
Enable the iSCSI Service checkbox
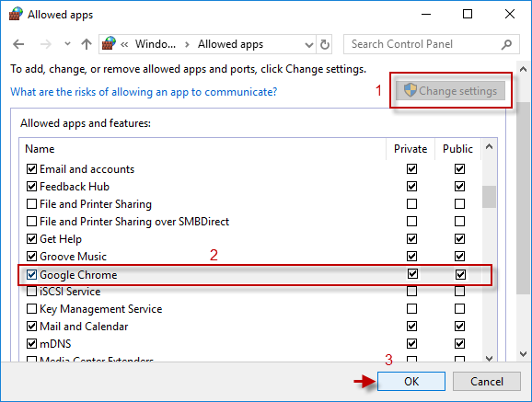(31, 292)
